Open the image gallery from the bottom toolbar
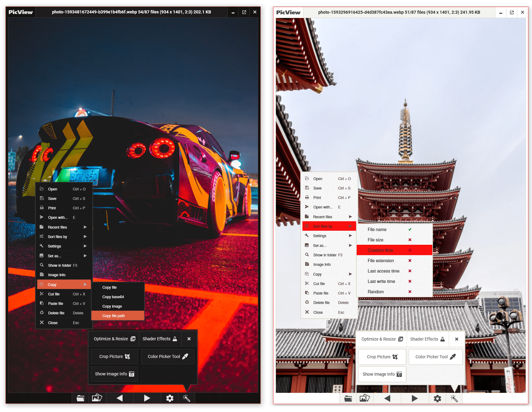Viewport: 532px width, 412px height. (x=97, y=398)
